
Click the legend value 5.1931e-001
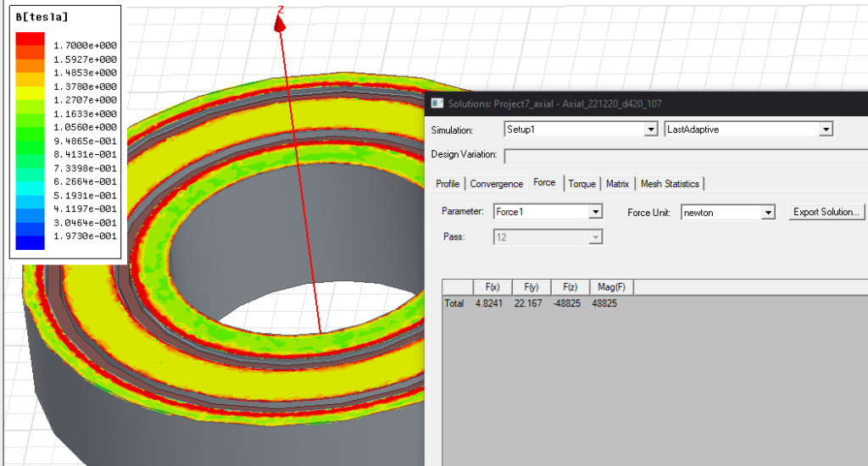tap(85, 196)
